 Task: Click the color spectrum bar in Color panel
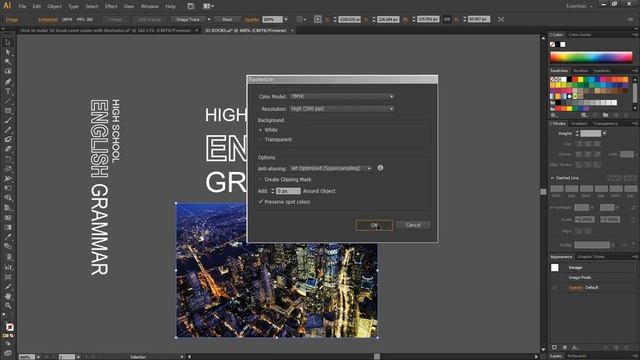591,56
